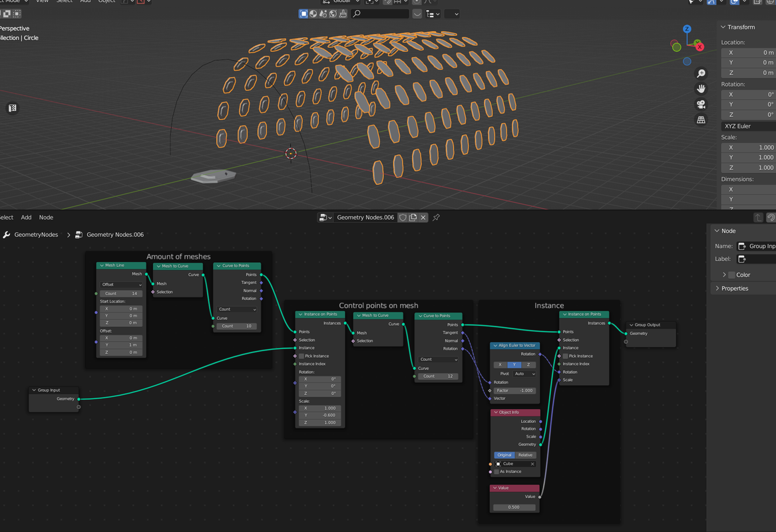Open the node editor Select menu
The image size is (776, 532).
click(x=7, y=217)
